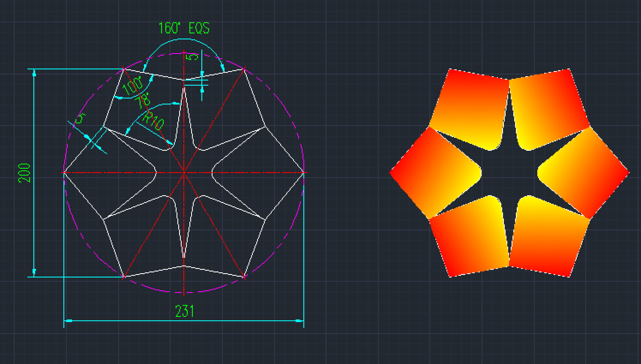Select the left vertex of the wireframe hexagon
Image resolution: width=641 pixels, height=364 pixels.
pos(64,172)
